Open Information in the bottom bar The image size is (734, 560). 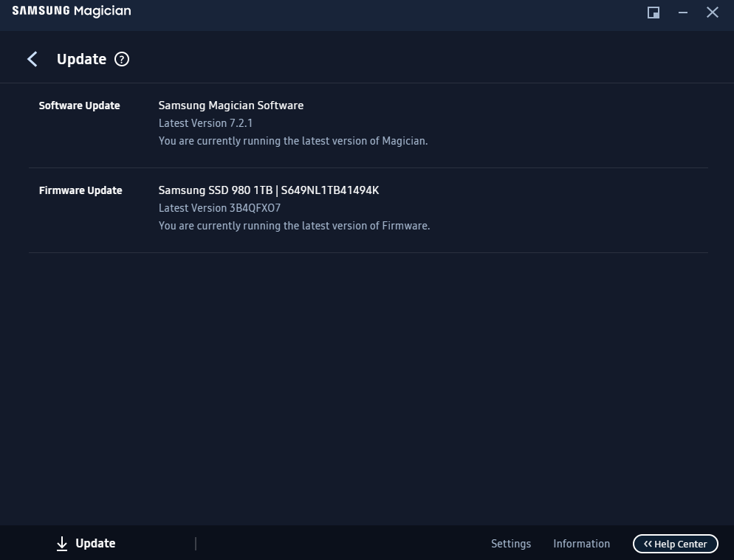[581, 544]
